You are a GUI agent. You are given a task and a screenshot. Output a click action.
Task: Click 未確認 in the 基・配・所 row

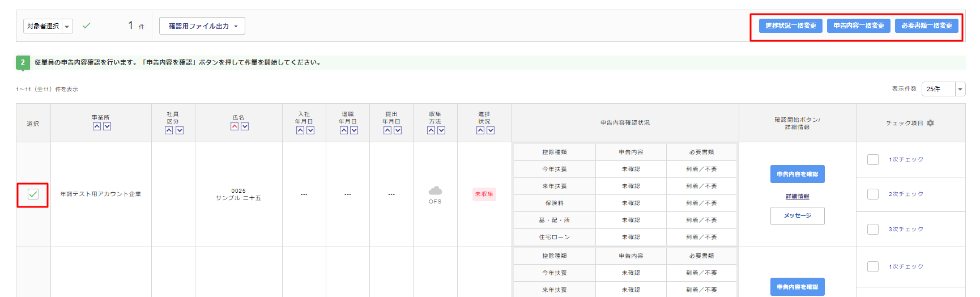point(630,220)
